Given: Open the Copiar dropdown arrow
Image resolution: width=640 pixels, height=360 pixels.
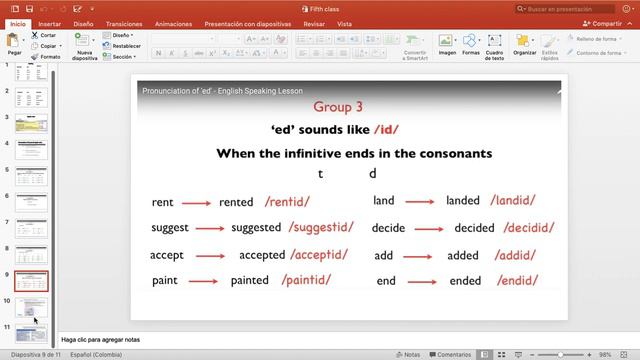Looking at the screenshot, I should point(61,46).
